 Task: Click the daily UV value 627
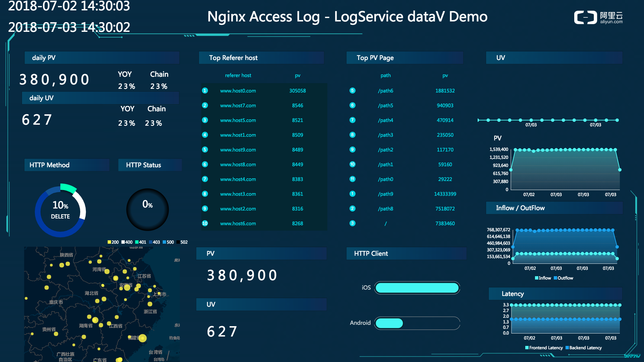37,120
